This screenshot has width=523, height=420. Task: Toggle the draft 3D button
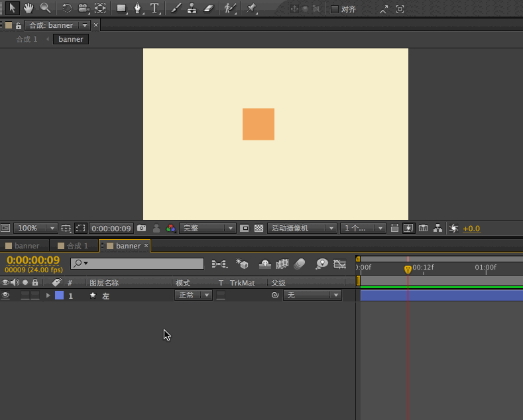242,264
